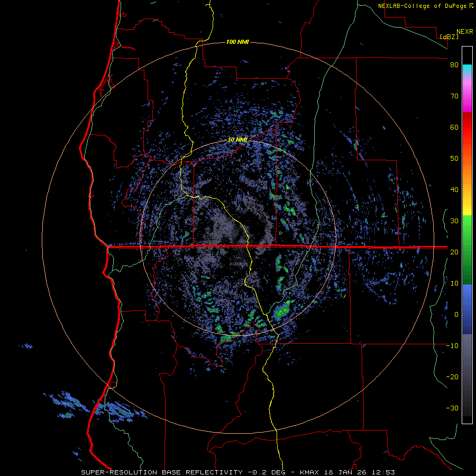Screen dimensions: 476x476
Task: Click the -10 value on the dBZ scale
Action: (452, 345)
